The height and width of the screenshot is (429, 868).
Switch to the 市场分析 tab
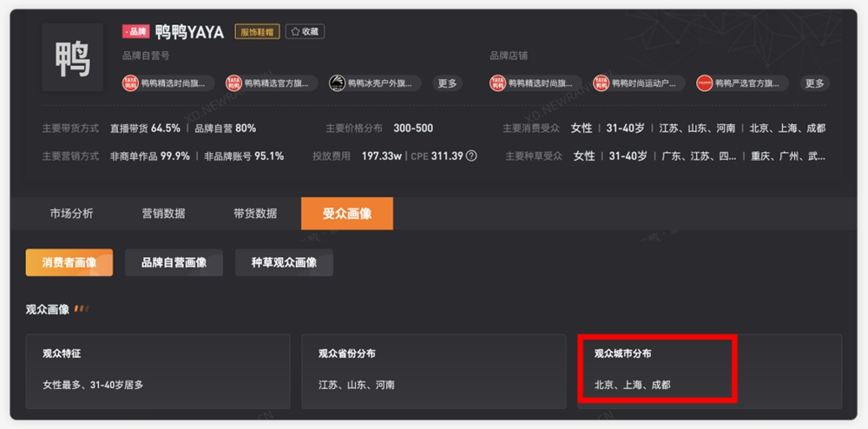click(72, 214)
